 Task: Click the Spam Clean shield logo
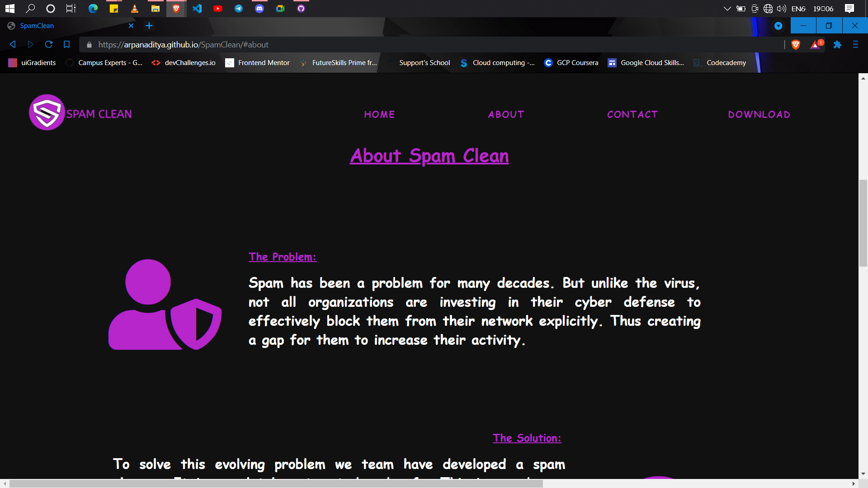[x=47, y=113]
